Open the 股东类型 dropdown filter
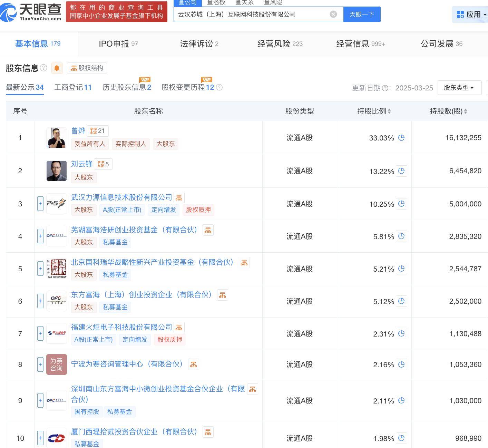 (x=459, y=88)
